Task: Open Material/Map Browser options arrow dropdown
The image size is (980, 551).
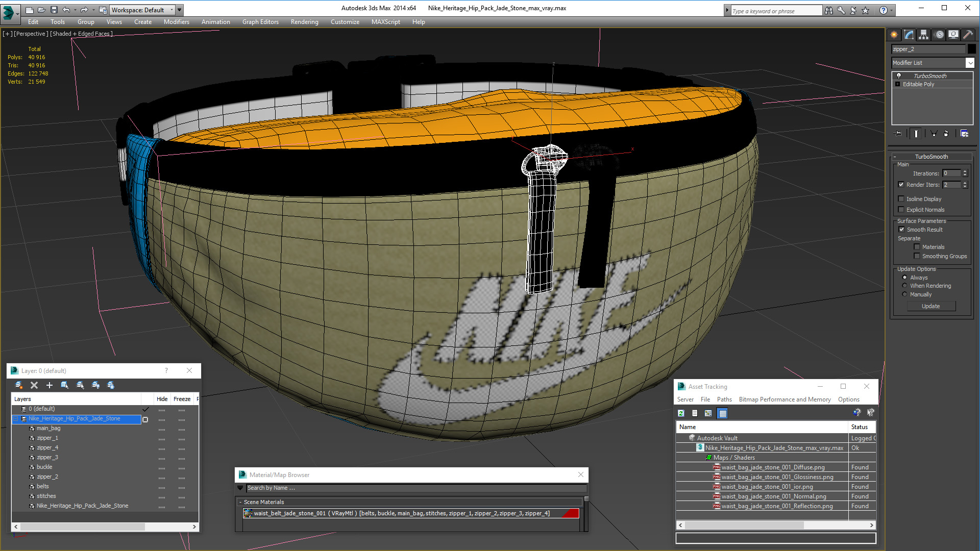Action: click(240, 488)
